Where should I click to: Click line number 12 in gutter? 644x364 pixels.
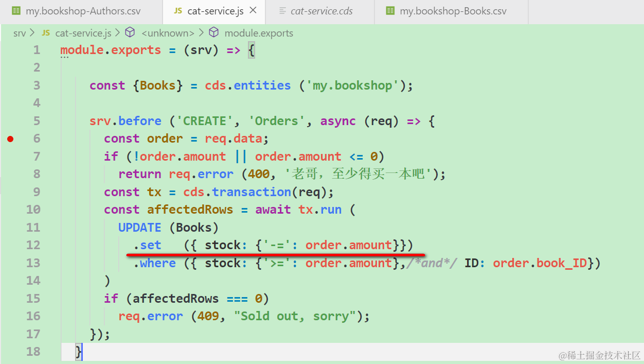click(x=33, y=245)
